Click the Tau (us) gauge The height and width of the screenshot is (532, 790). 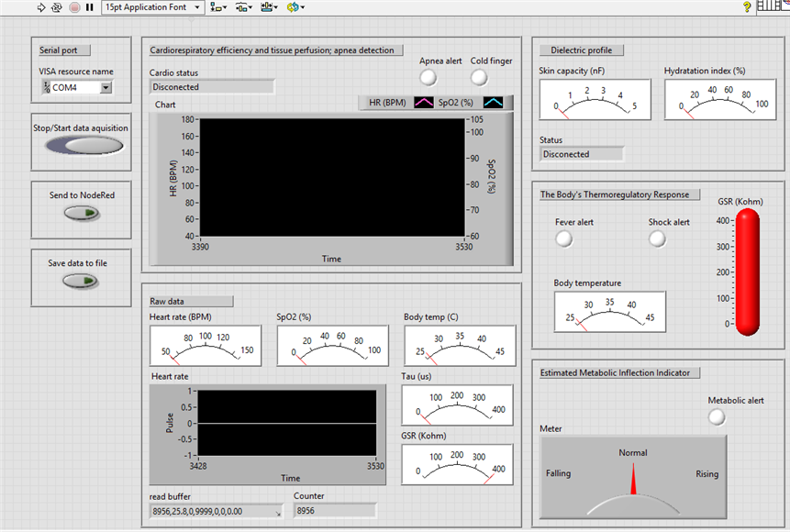tap(458, 405)
